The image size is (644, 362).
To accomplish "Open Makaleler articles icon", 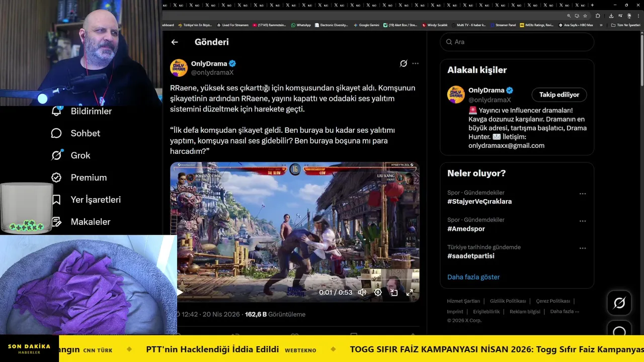I will click(x=56, y=222).
